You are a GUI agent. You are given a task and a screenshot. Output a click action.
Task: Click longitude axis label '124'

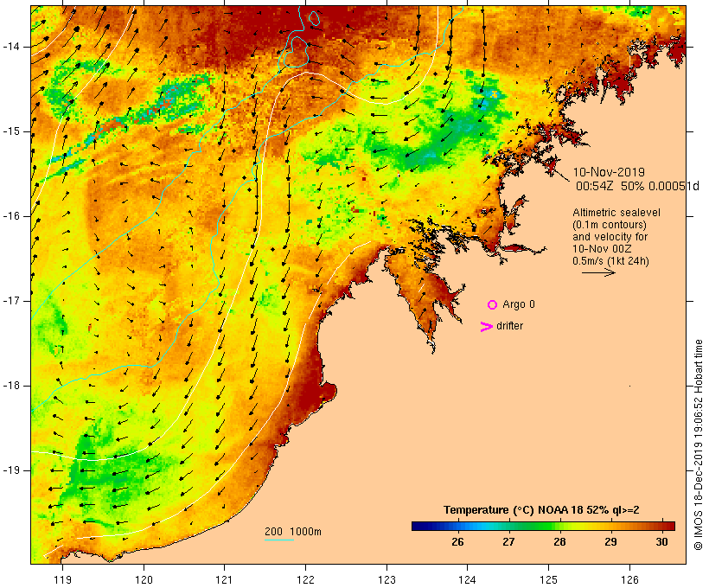pos(468,579)
